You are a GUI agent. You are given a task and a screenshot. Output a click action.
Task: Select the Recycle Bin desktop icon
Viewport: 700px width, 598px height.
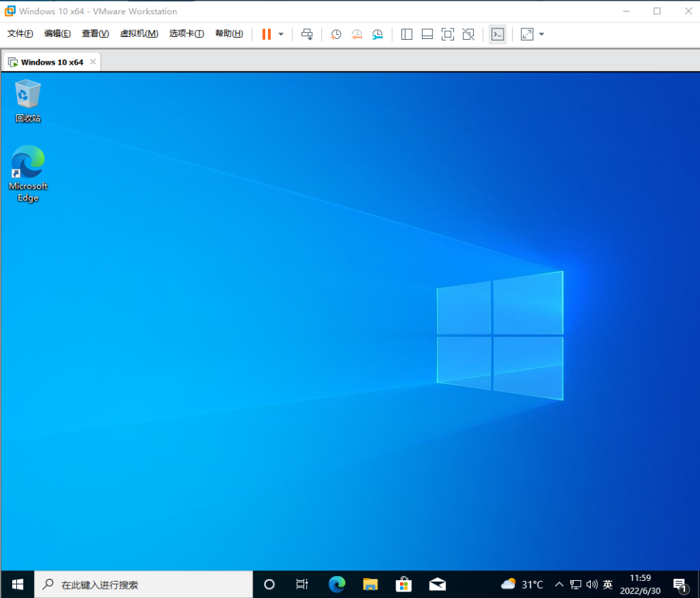[x=28, y=101]
